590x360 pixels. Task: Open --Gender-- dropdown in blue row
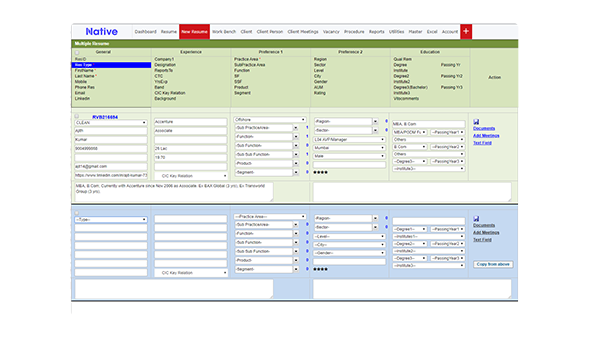pos(349,253)
